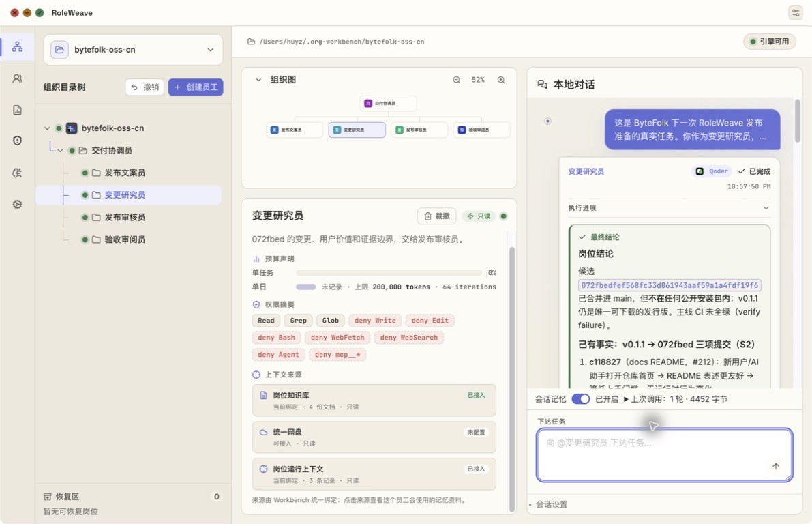Click the 恢复区 archive icon
Screen dimensions: 812x524
48,497
